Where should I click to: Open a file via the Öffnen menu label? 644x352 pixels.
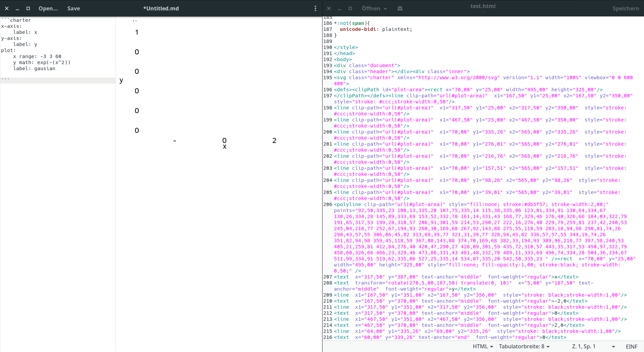coord(371,9)
